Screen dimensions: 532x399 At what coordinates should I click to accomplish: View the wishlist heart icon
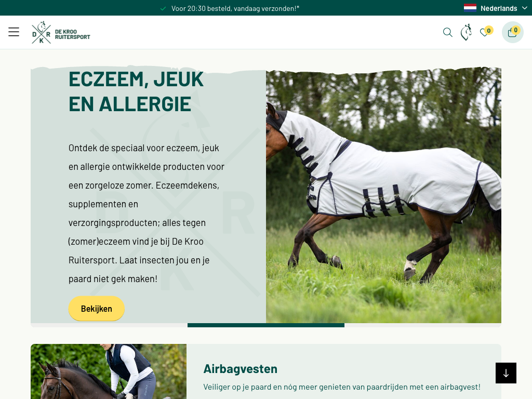coord(484,33)
